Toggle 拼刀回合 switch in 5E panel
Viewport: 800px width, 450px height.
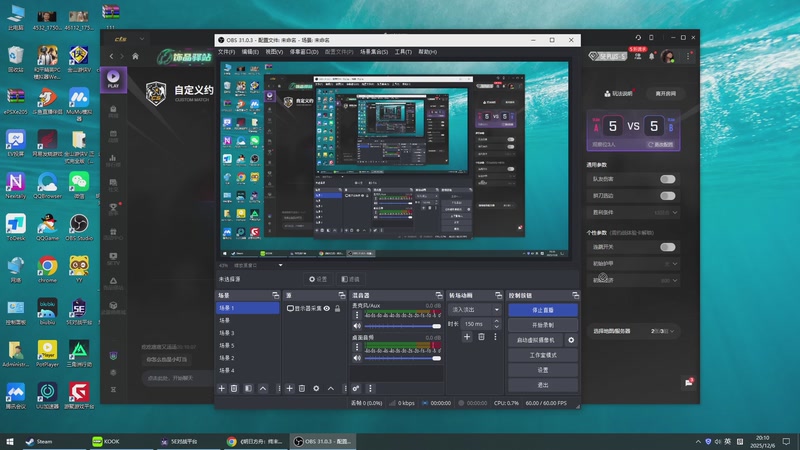(x=667, y=196)
